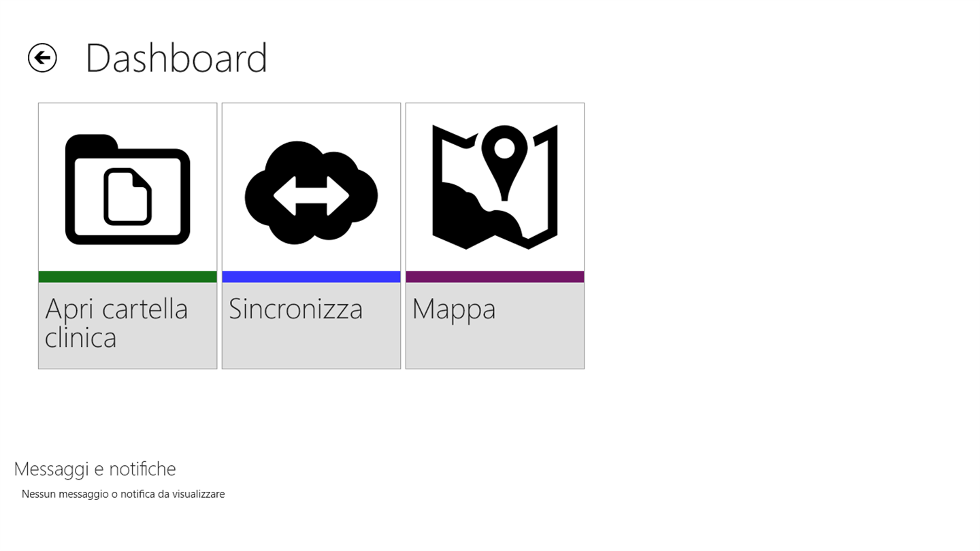Click the "Messaggi e notifiche" heading
Viewport: 980px width, 551px height.
(x=95, y=469)
